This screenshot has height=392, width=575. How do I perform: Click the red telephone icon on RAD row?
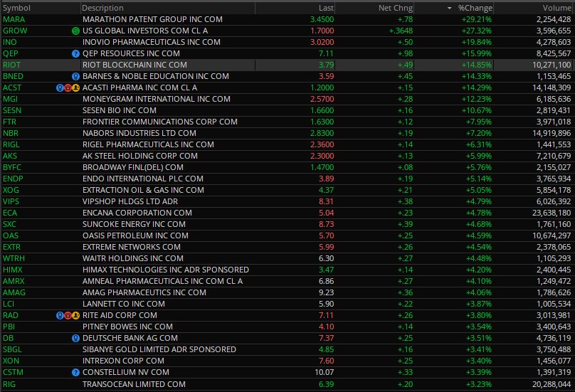68,316
